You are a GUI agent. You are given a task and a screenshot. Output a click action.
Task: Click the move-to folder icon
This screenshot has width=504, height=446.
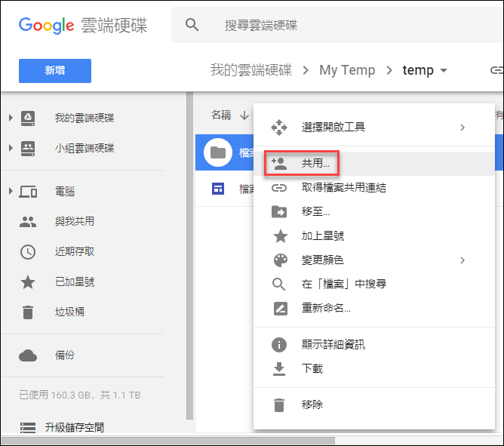tap(279, 212)
